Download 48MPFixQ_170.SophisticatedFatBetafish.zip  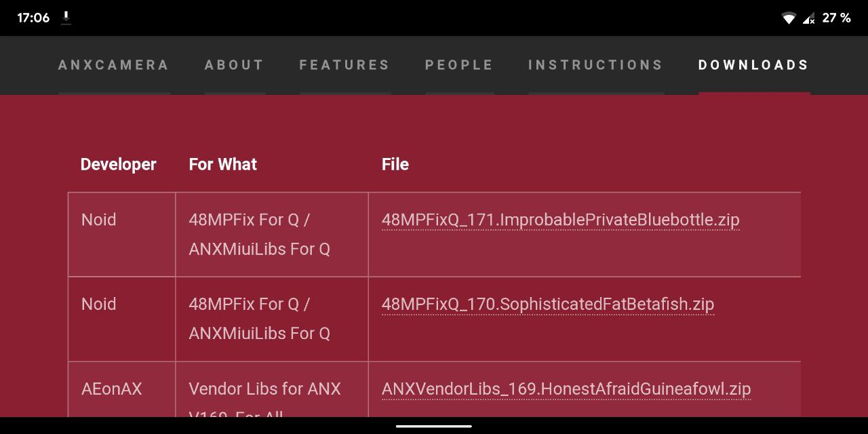[x=548, y=304]
